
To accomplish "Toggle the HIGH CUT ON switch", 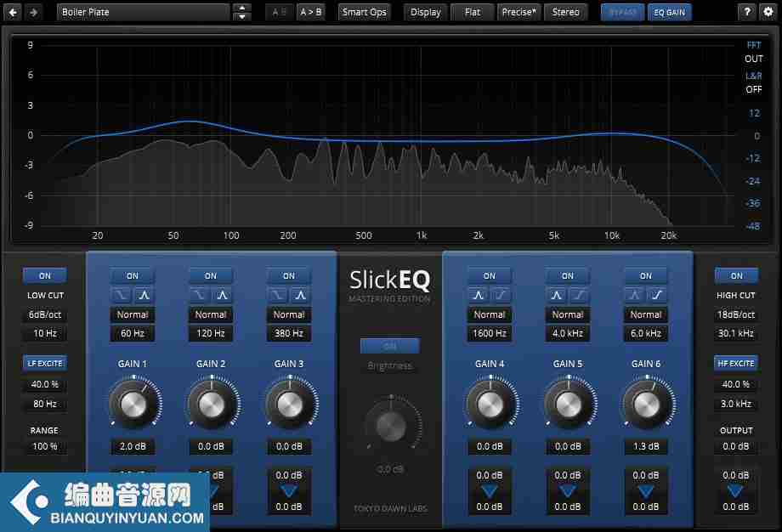I will pos(737,275).
